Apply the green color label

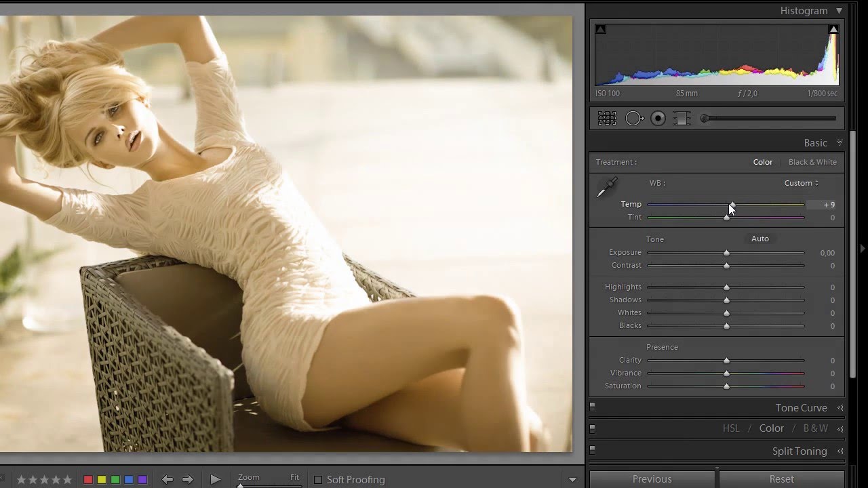click(115, 480)
